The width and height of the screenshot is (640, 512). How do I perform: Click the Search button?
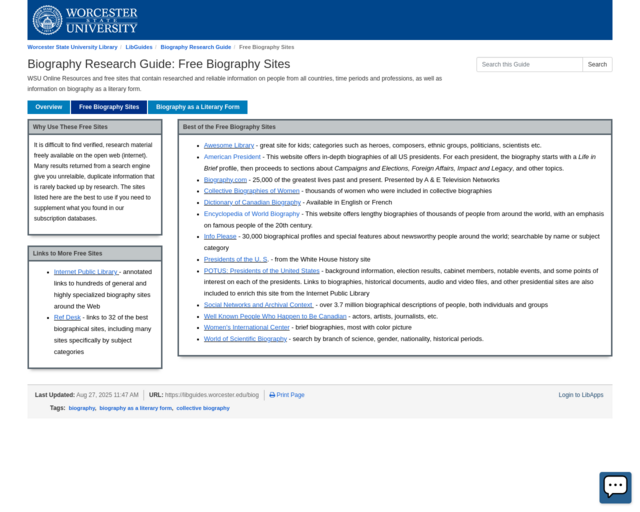(x=597, y=65)
